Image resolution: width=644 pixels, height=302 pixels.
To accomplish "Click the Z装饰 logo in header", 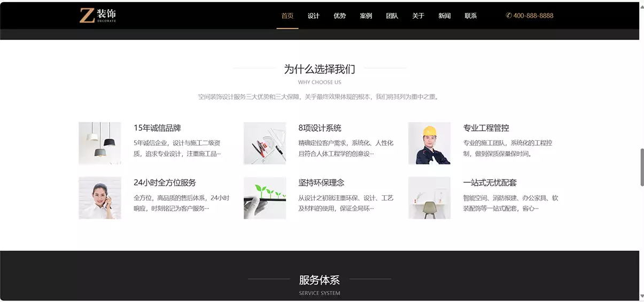I will [98, 15].
